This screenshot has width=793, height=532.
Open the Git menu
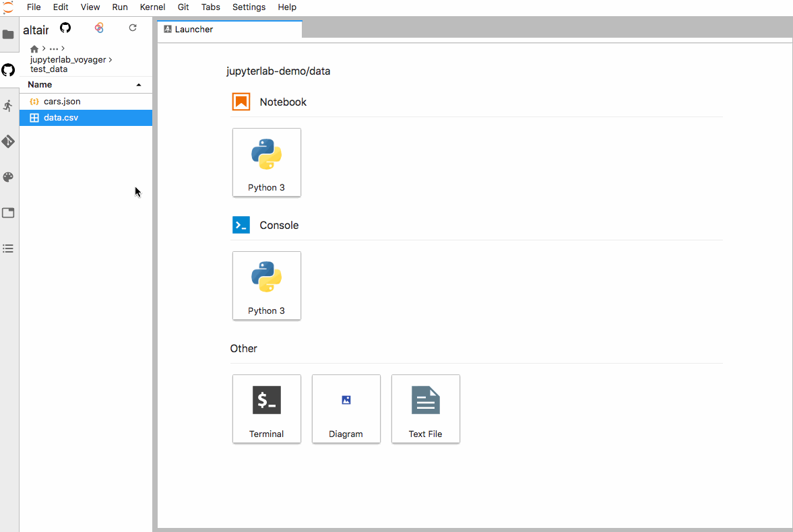point(183,7)
